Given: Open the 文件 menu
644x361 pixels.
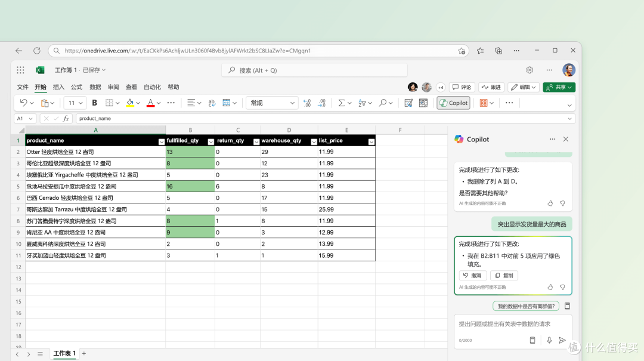Looking at the screenshot, I should click(x=23, y=87).
